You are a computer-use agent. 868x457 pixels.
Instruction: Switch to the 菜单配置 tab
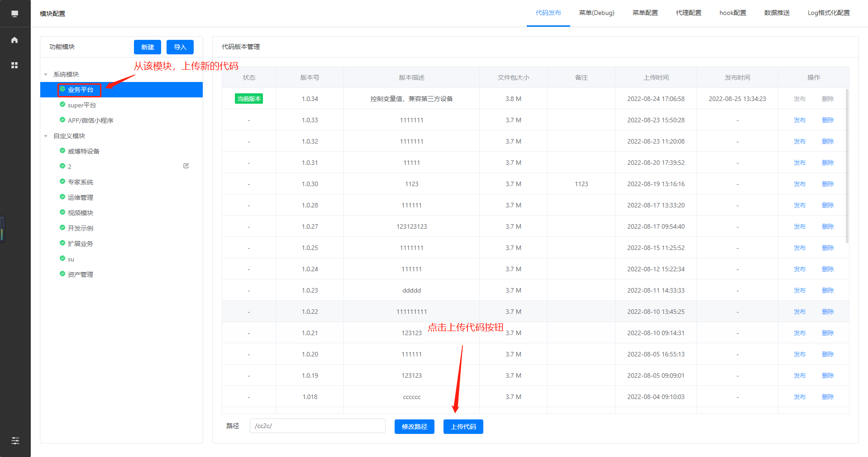tap(645, 13)
